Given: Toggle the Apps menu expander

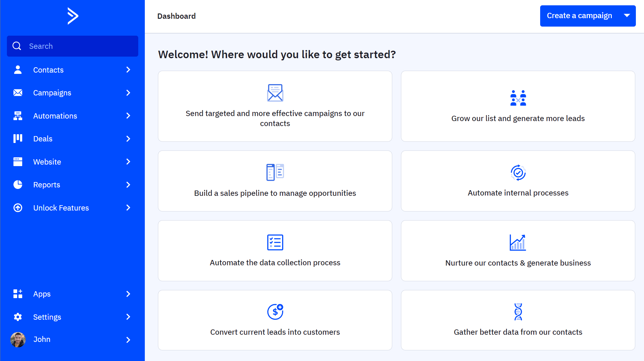Looking at the screenshot, I should (128, 293).
